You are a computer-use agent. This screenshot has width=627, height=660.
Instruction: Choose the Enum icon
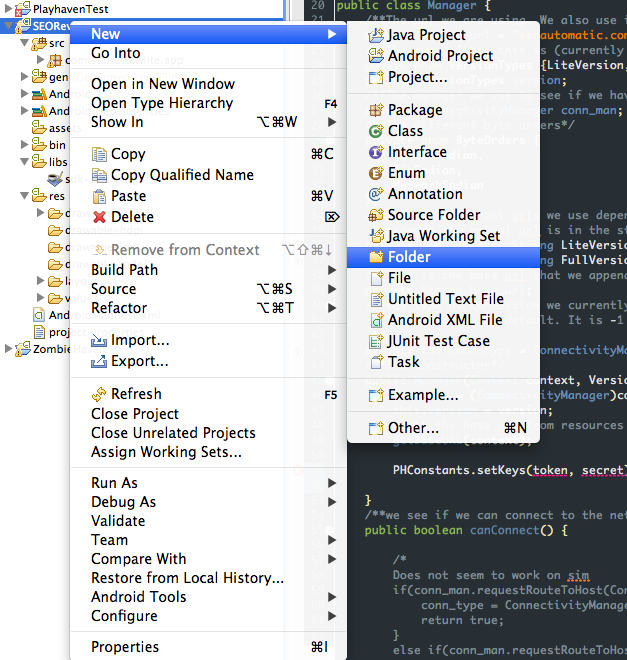pyautogui.click(x=375, y=173)
